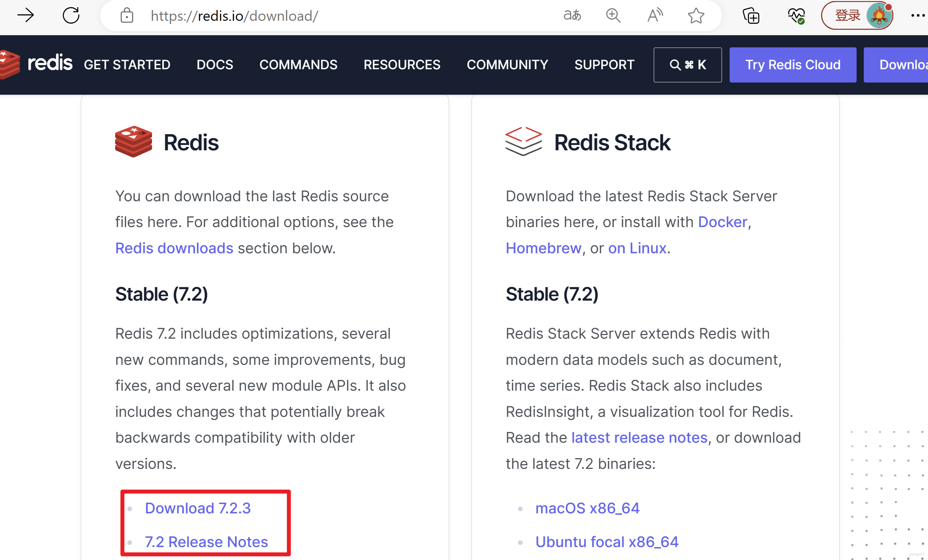Click Stable (7.2) heading in Redis Stack card
Screen dimensions: 928x560
click(552, 294)
